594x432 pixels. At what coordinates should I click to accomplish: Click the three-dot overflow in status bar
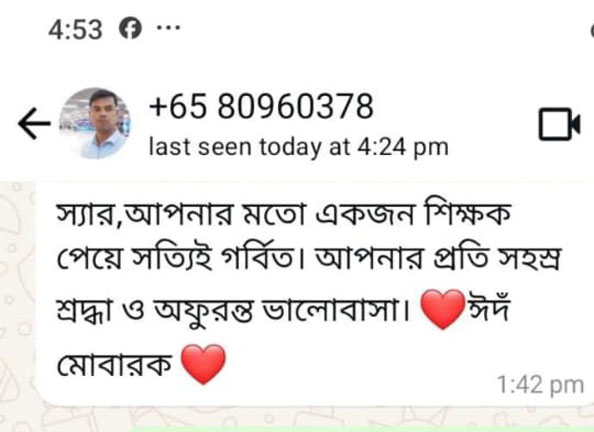(169, 27)
